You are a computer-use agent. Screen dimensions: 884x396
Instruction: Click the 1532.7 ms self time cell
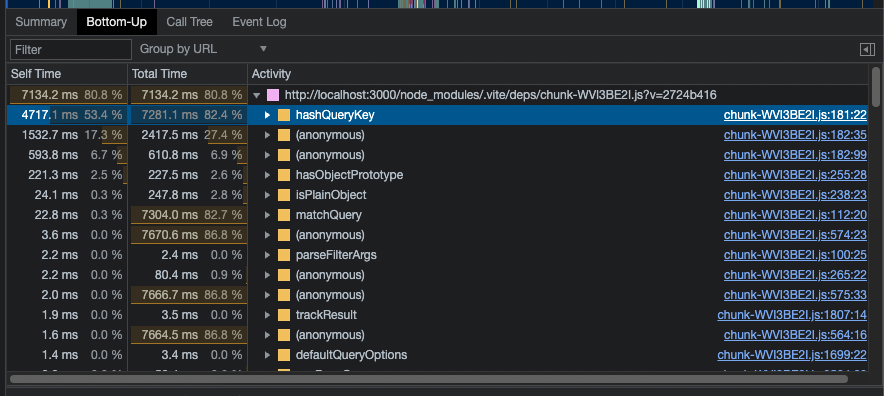point(67,135)
